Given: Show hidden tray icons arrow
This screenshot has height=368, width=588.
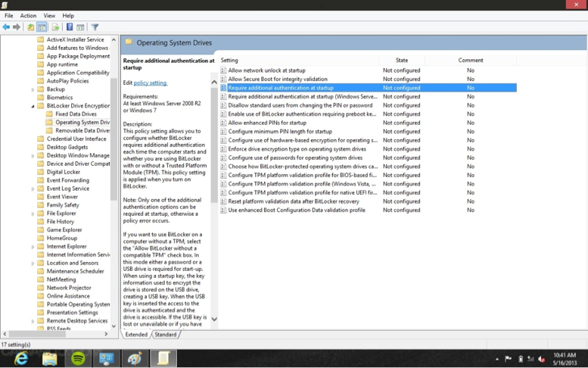Looking at the screenshot, I should (x=497, y=360).
